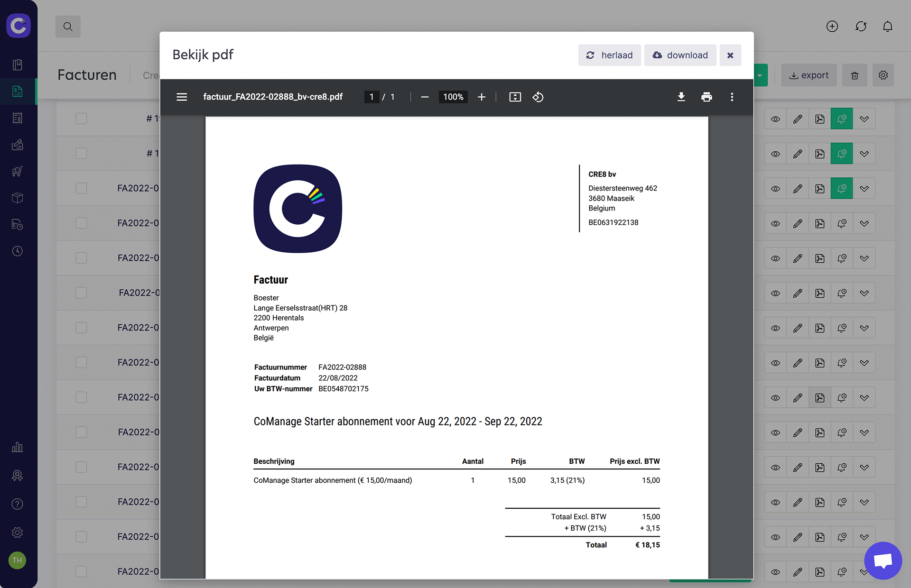Click the refresh sync icon in top bar
Image resolution: width=911 pixels, height=588 pixels.
tap(861, 27)
